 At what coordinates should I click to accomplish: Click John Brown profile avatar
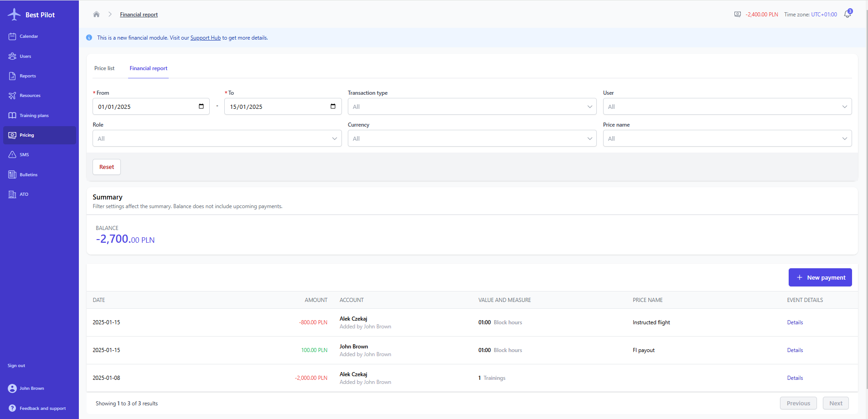click(x=12, y=388)
